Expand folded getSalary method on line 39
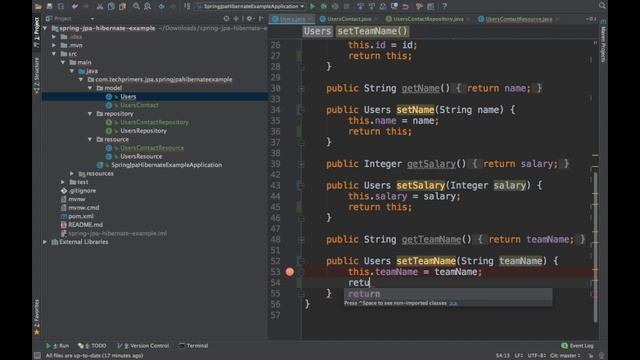Viewport: 640px width, 360px height. tap(301, 164)
